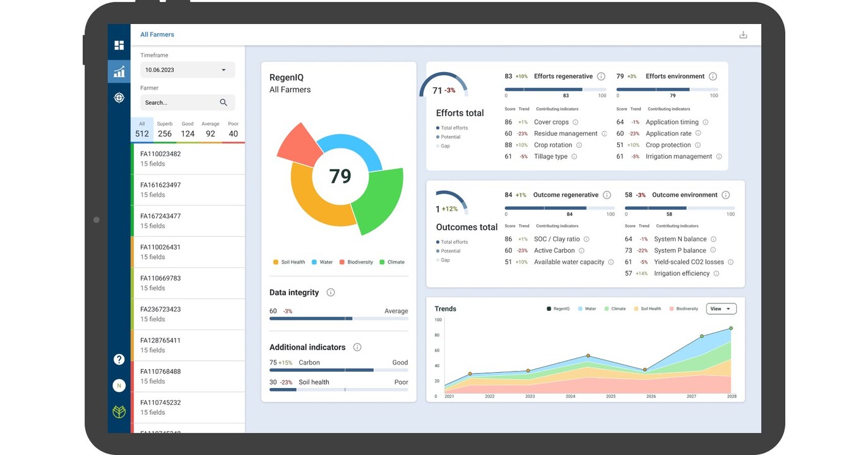Select the Superb farmers tab

click(165, 130)
